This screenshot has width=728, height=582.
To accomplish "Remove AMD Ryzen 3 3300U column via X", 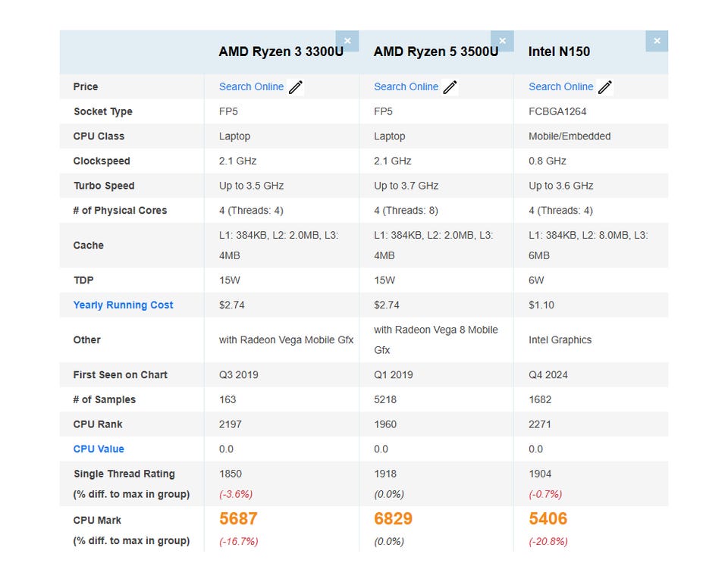I will point(347,41).
